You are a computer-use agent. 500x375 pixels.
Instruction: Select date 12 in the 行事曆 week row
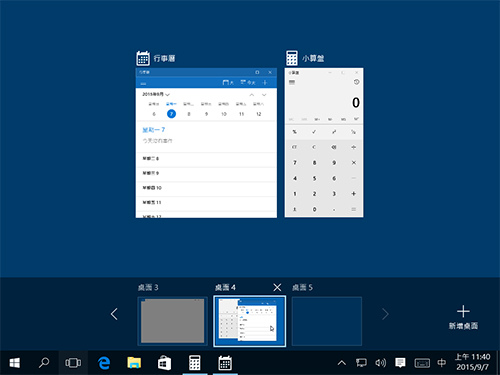pos(258,114)
